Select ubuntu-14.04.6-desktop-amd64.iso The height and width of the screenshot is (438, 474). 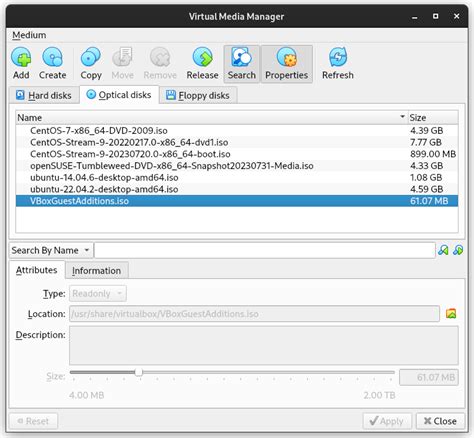click(237, 177)
